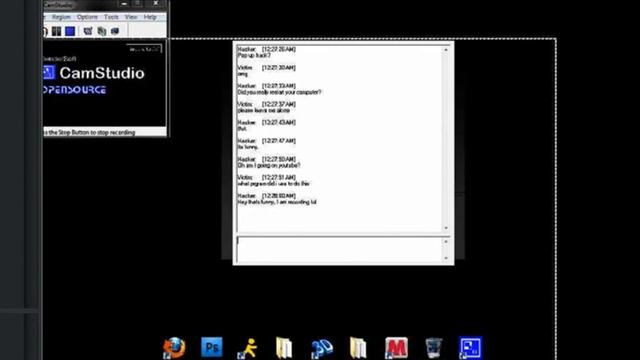Screen dimensions: 640x360
Task: Click the message 'Did you really restart your computer?'
Action: click(280, 92)
